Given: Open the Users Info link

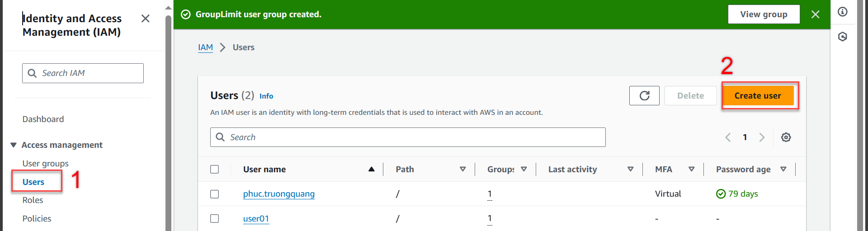Looking at the screenshot, I should tap(266, 96).
